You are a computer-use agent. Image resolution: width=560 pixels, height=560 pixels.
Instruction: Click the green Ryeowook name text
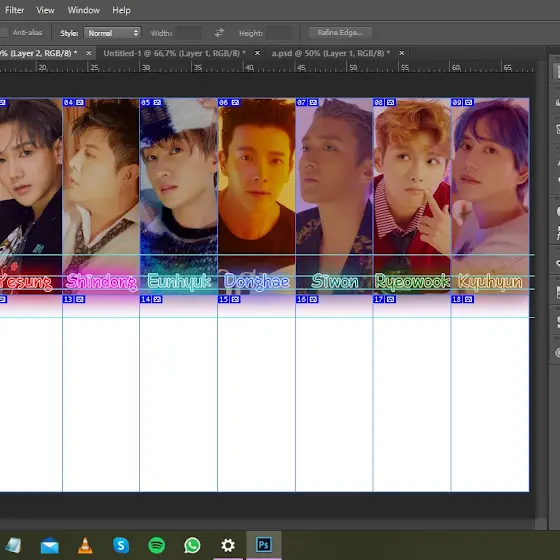(412, 282)
